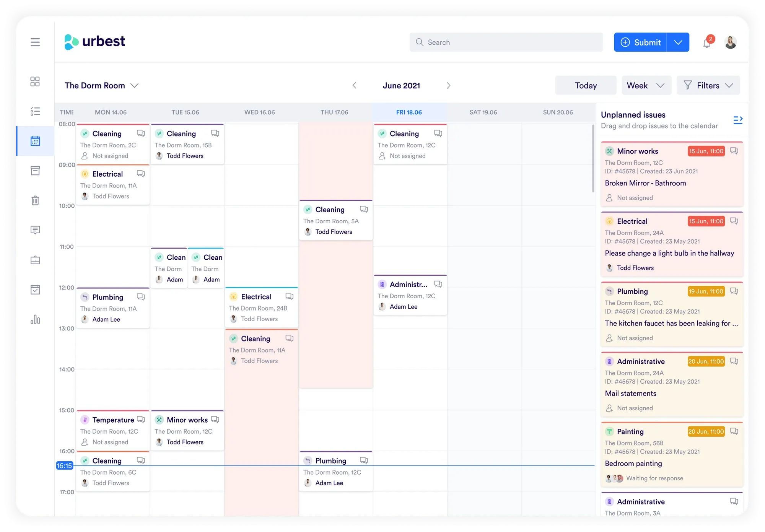This screenshot has width=765, height=532.
Task: Open the messages icon in sidebar
Action: point(35,230)
